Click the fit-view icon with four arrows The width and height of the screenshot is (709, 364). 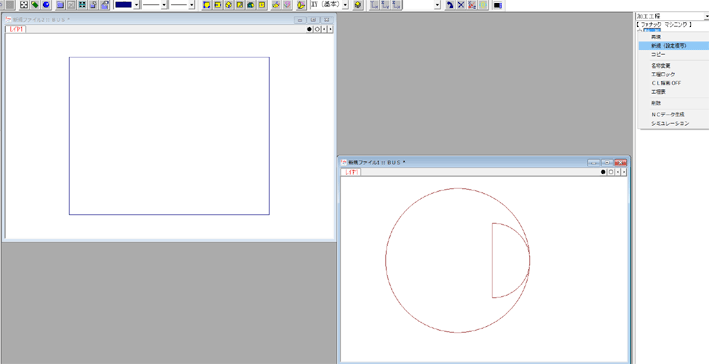pyautogui.click(x=24, y=5)
